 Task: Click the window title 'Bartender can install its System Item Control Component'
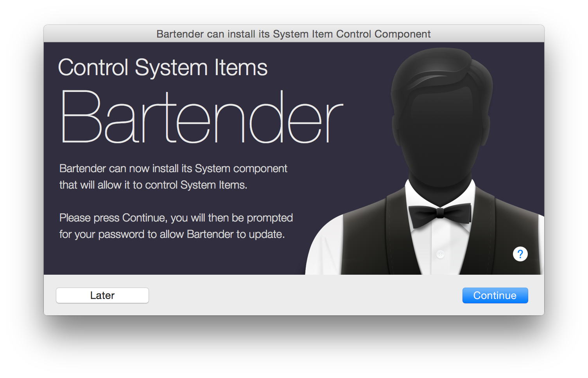[x=294, y=34]
